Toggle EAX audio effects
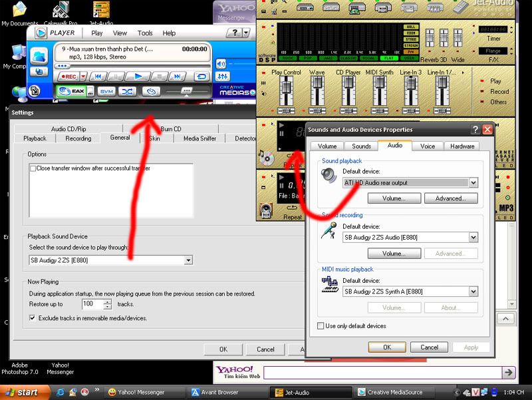The height and width of the screenshot is (400, 532). click(x=72, y=91)
